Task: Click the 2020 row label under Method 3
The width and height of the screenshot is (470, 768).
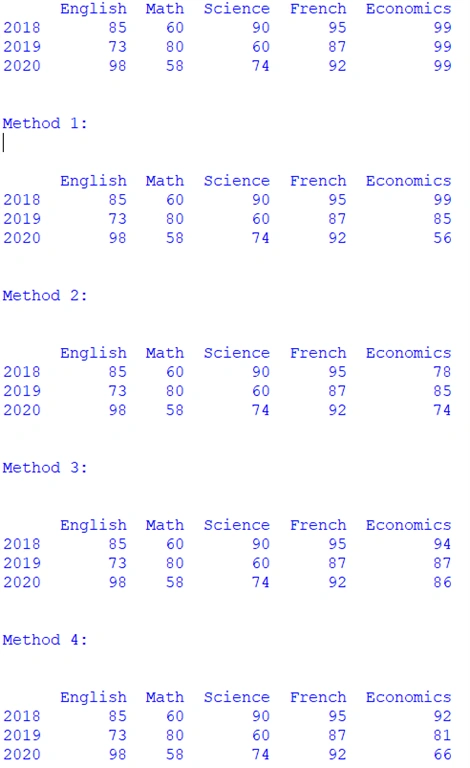Action: click(22, 582)
